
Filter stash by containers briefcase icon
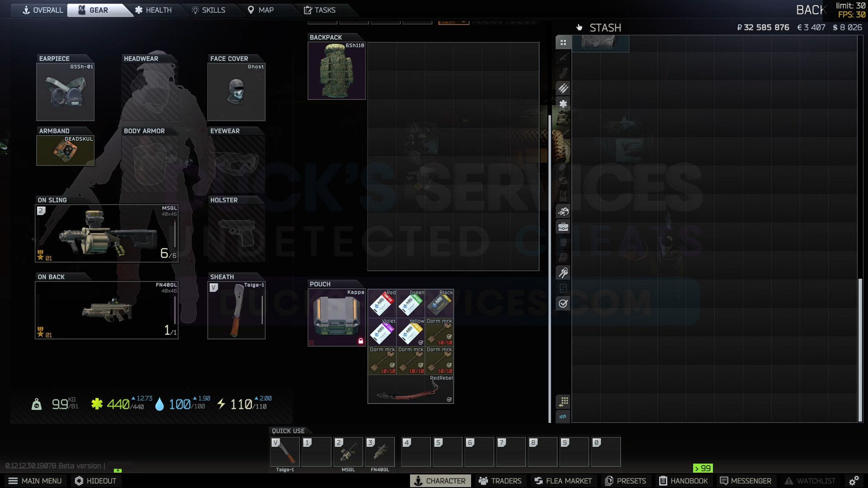click(x=563, y=227)
